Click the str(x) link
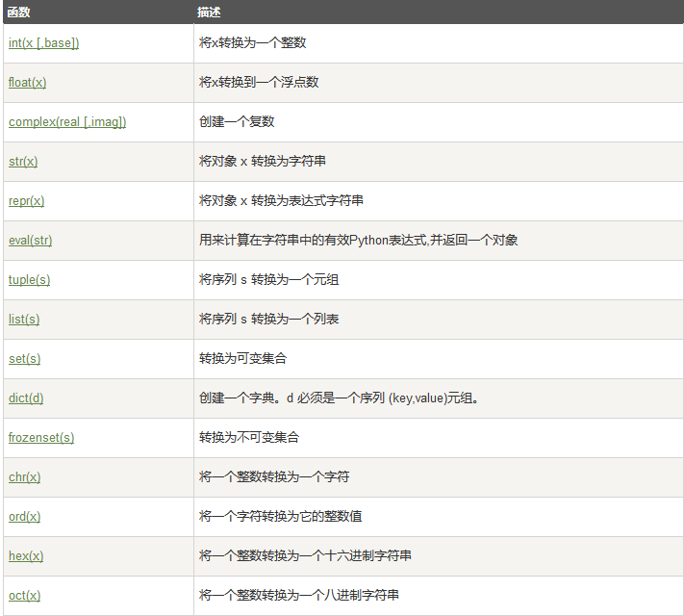 click(x=23, y=162)
